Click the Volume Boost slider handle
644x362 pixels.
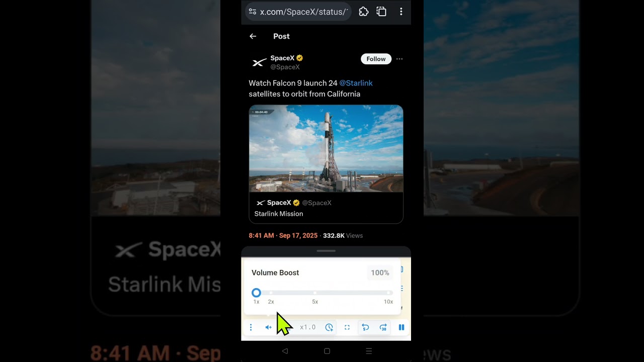pos(256,293)
